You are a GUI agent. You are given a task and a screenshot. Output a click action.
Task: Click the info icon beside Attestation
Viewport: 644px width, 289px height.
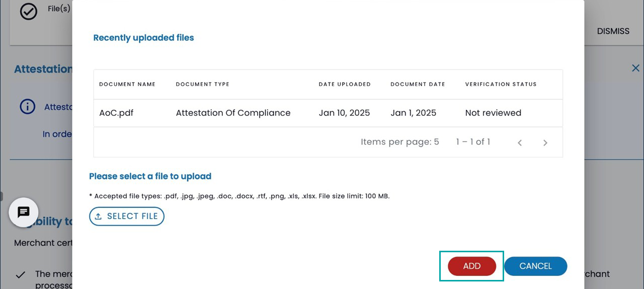27,107
